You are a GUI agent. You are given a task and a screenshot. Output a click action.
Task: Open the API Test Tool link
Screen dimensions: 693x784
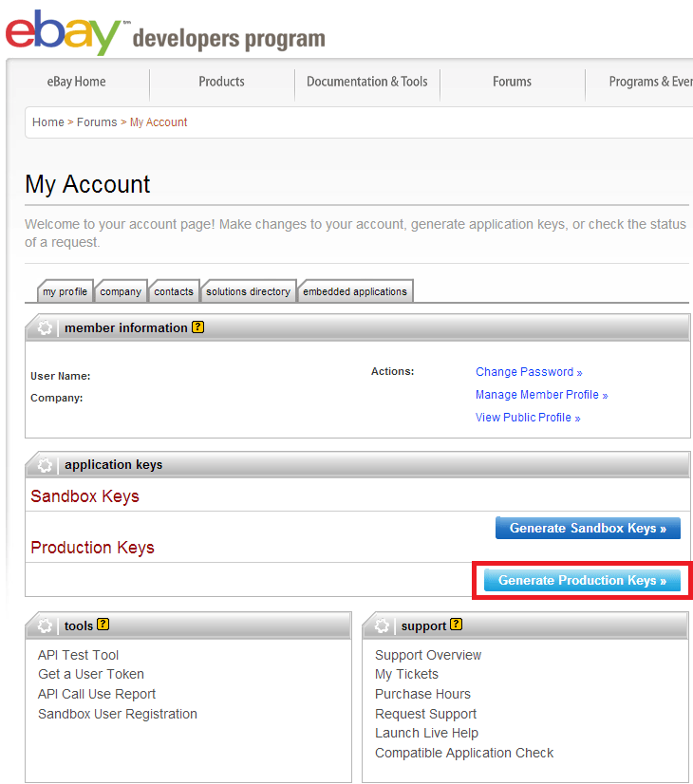coord(79,655)
